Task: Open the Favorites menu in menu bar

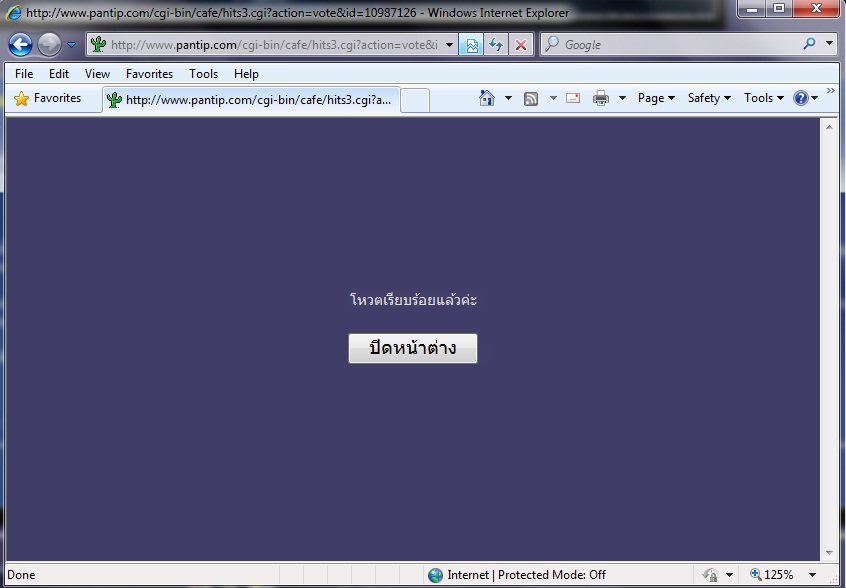Action: coord(149,74)
